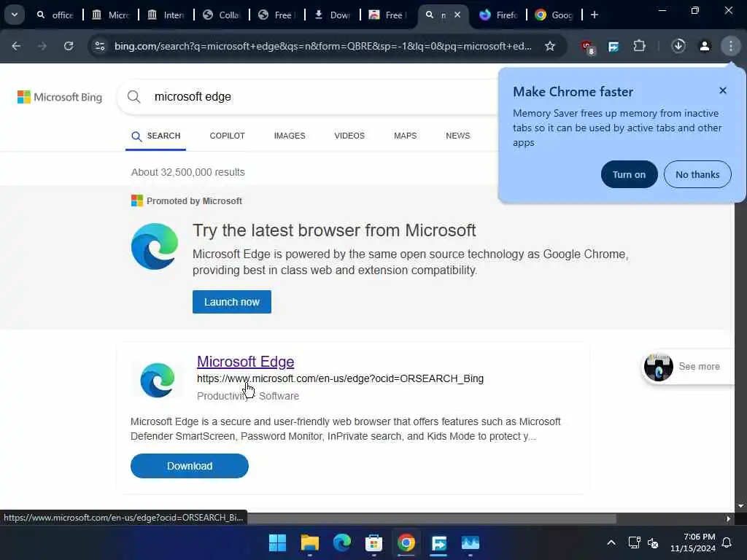Open the notifications bell icon

727,542
